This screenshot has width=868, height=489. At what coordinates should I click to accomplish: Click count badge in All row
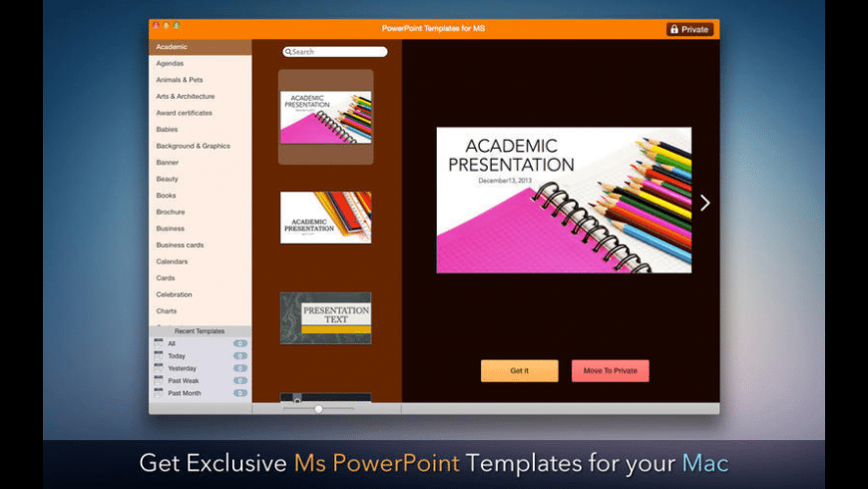click(239, 343)
